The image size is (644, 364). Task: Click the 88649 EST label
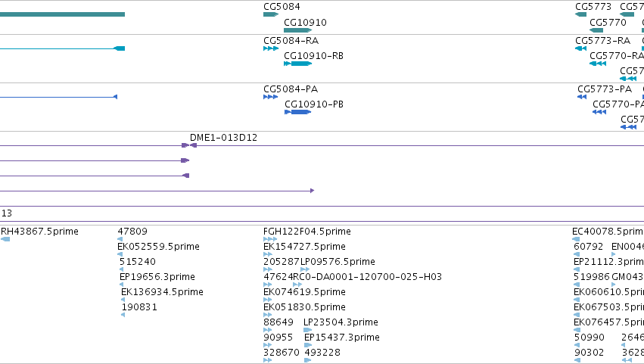278,322
